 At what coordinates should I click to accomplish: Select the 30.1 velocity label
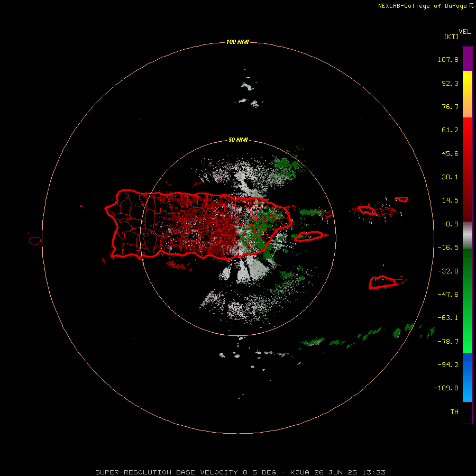click(x=450, y=177)
